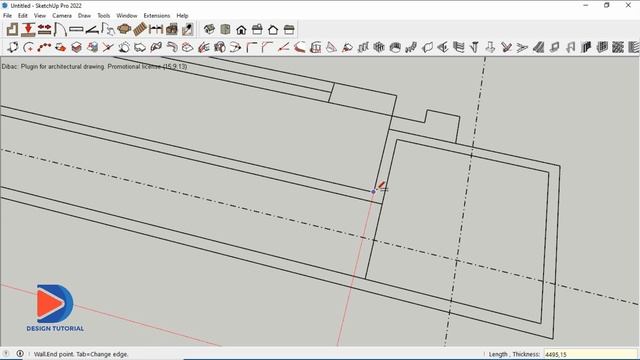Select the brown joinery/furniture tool icon
This screenshot has width=640, height=360.
tap(124, 29)
